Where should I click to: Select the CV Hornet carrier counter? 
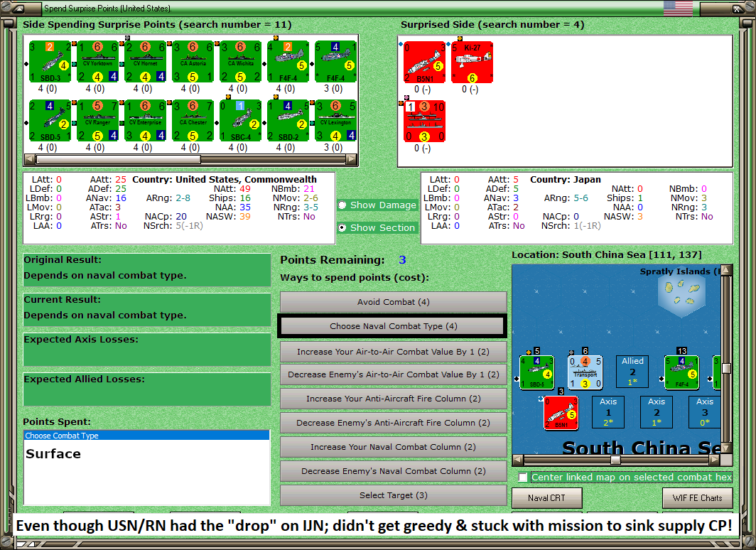pyautogui.click(x=145, y=62)
